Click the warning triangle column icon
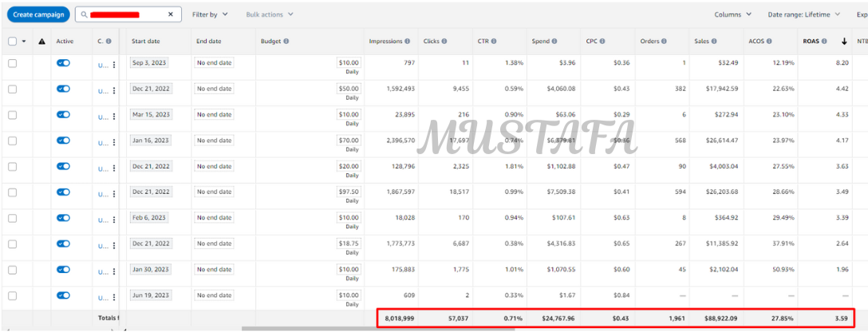Screen dimensions: 868x333 [41, 41]
